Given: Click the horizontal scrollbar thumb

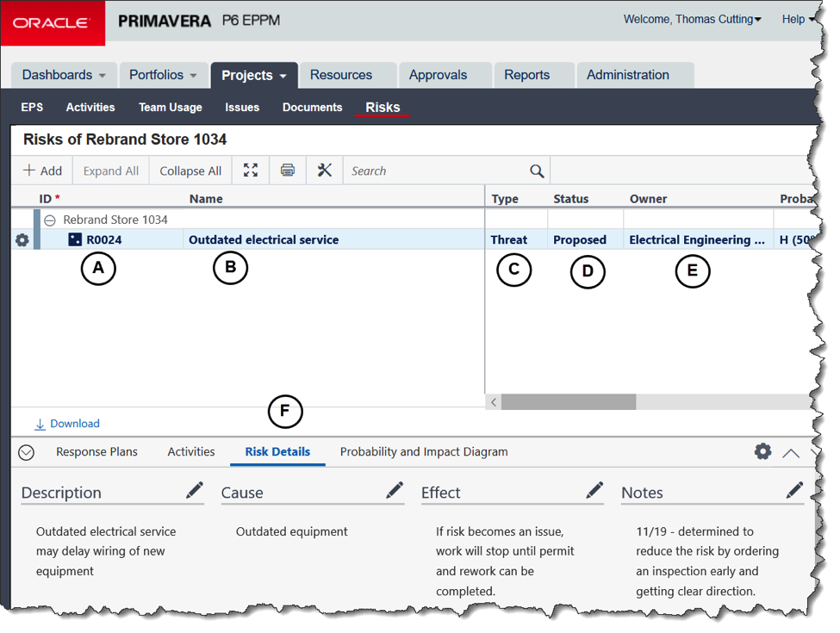Looking at the screenshot, I should [x=569, y=401].
